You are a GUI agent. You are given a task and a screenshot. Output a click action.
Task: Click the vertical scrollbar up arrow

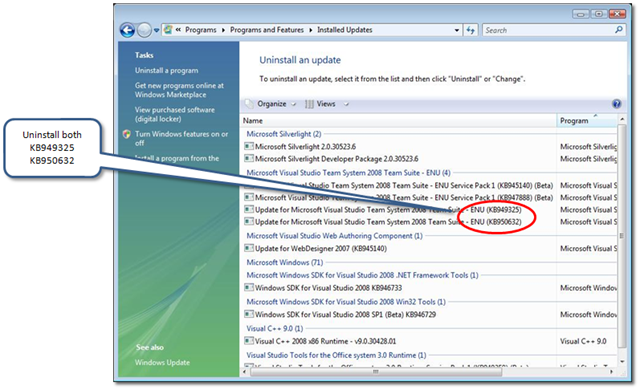click(622, 120)
